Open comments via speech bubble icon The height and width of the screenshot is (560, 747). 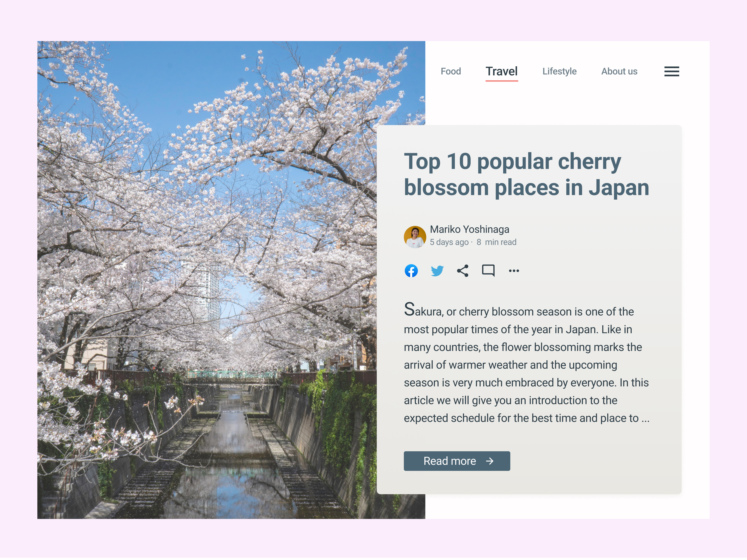(488, 271)
